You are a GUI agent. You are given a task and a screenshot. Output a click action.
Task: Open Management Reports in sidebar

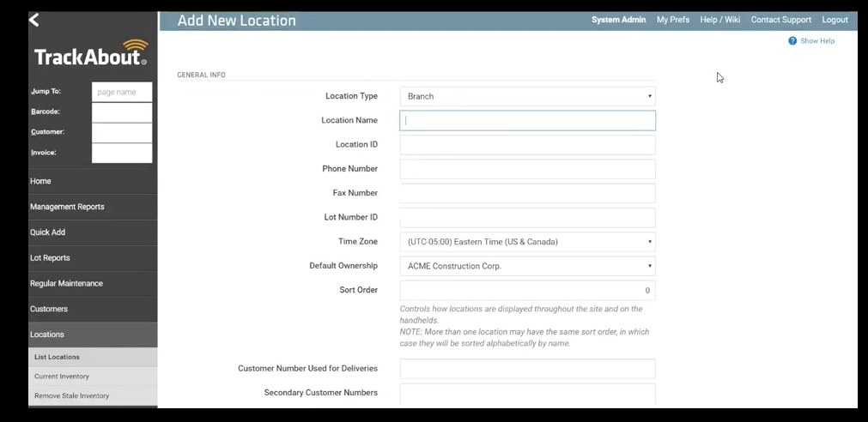click(93, 207)
